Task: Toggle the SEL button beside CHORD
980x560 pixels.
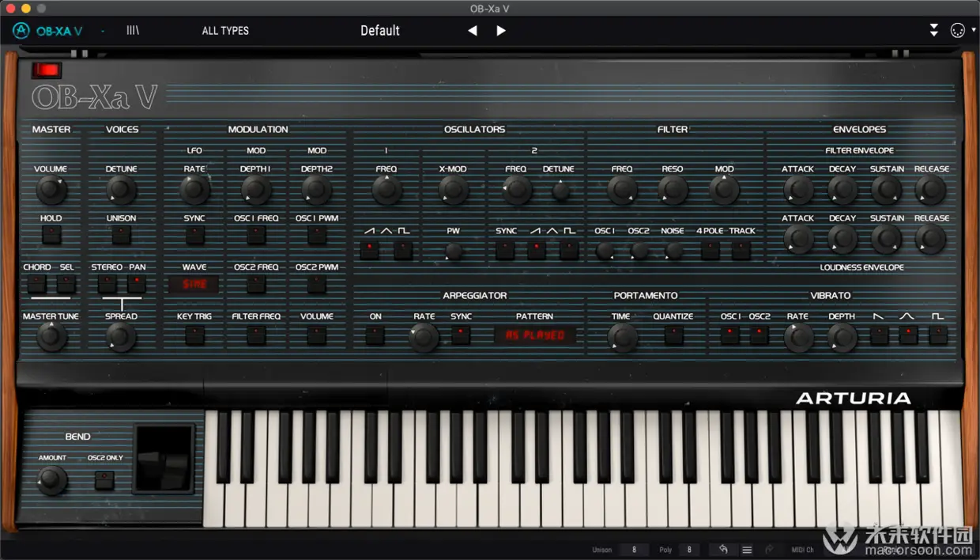Action: 66,284
